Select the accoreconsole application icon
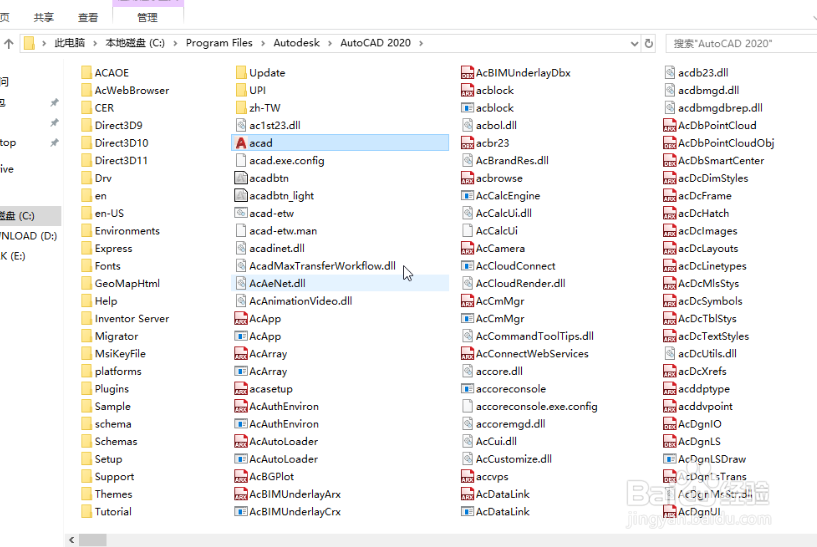This screenshot has width=817, height=547. (467, 389)
